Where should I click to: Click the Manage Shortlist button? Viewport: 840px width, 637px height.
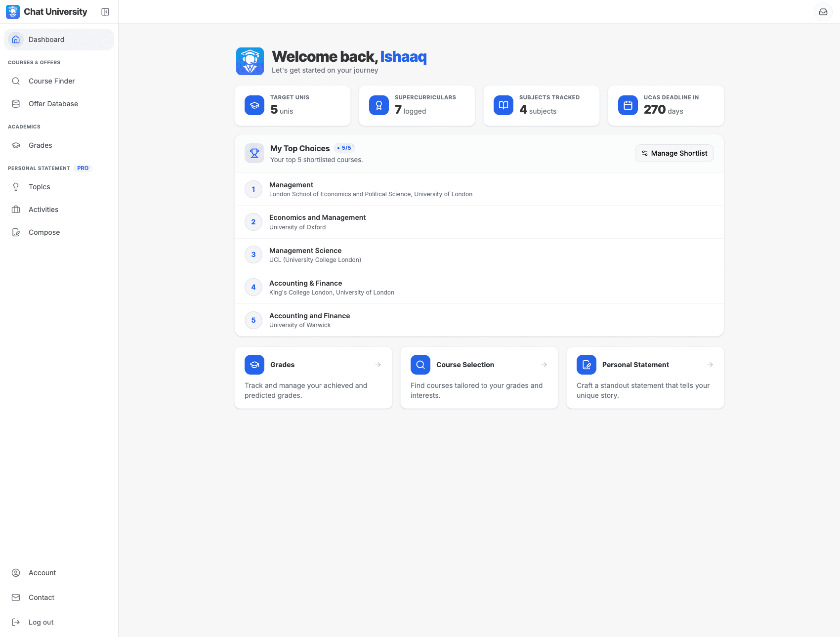674,153
